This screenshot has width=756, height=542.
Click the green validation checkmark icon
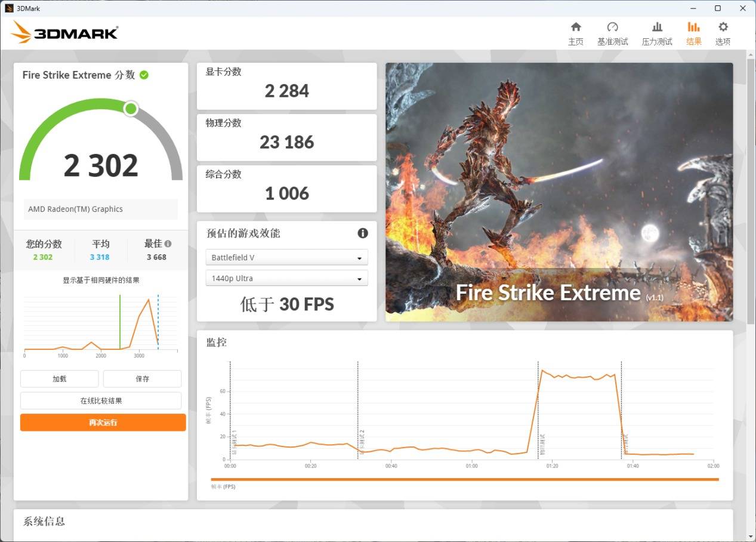(144, 75)
